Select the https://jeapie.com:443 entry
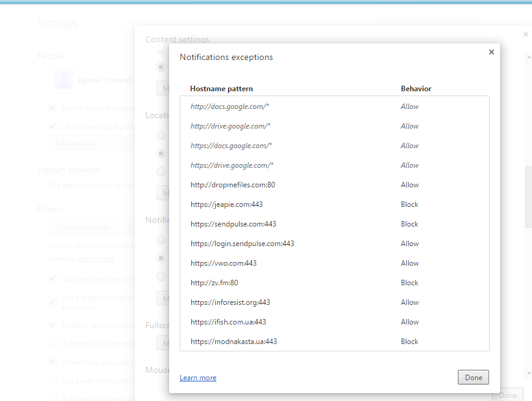Viewport: 532px width, 401px height. [226, 204]
